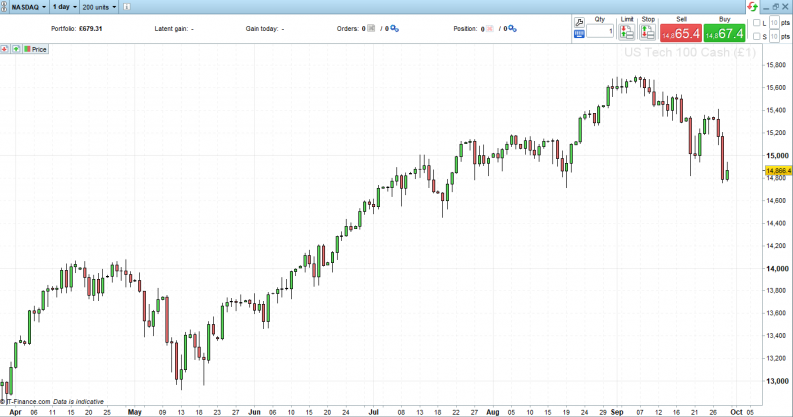793x417 pixels.
Task: Click the cancel orders icon next to Orders
Action: click(x=371, y=28)
